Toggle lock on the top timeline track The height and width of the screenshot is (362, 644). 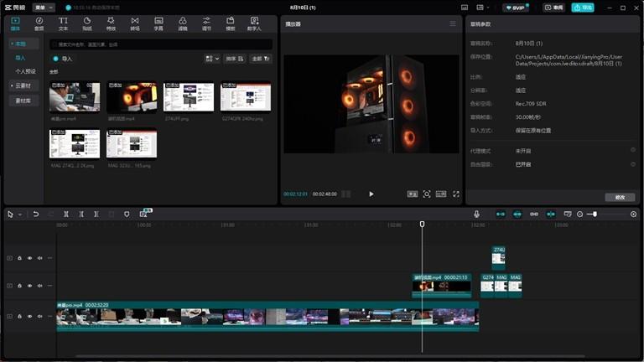click(x=19, y=258)
